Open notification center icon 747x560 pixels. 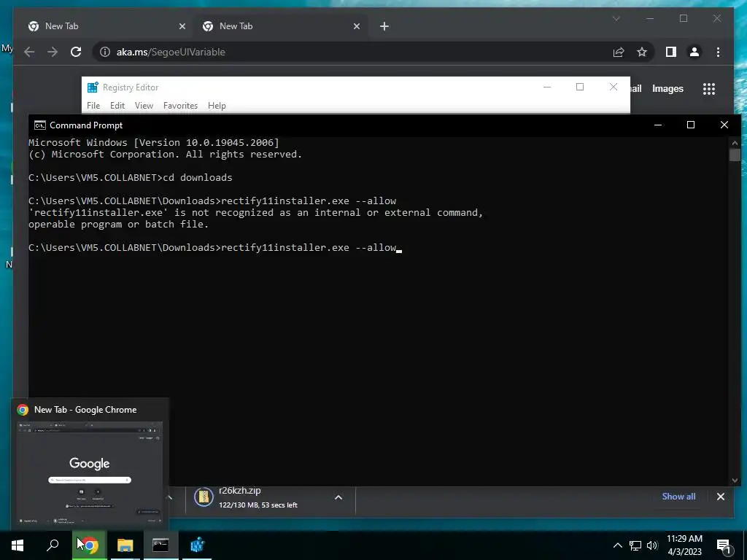(724, 545)
